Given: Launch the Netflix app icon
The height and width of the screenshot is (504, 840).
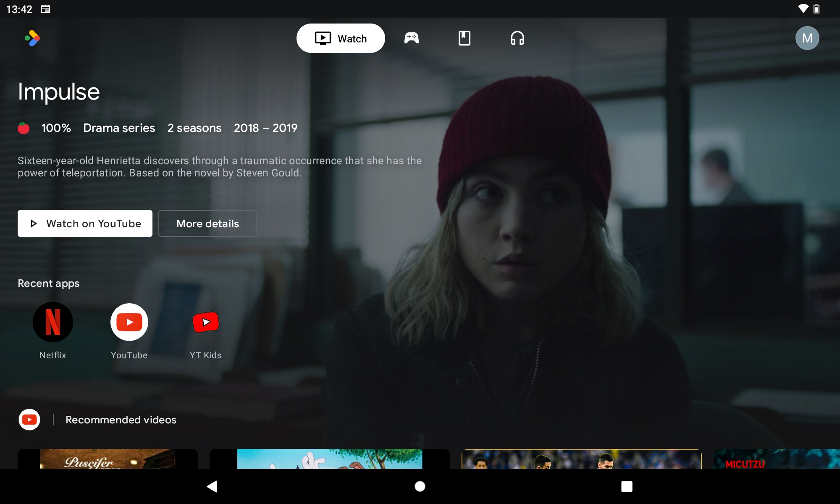Looking at the screenshot, I should [x=53, y=322].
